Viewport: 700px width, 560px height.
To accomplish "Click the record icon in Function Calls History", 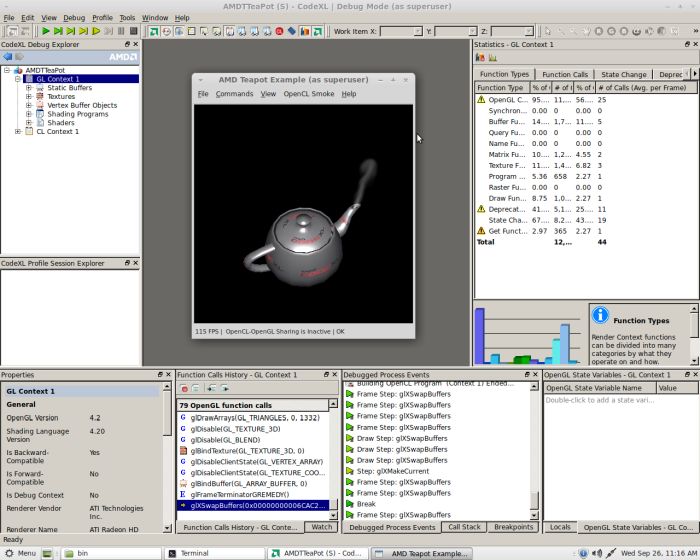I will tap(184, 389).
